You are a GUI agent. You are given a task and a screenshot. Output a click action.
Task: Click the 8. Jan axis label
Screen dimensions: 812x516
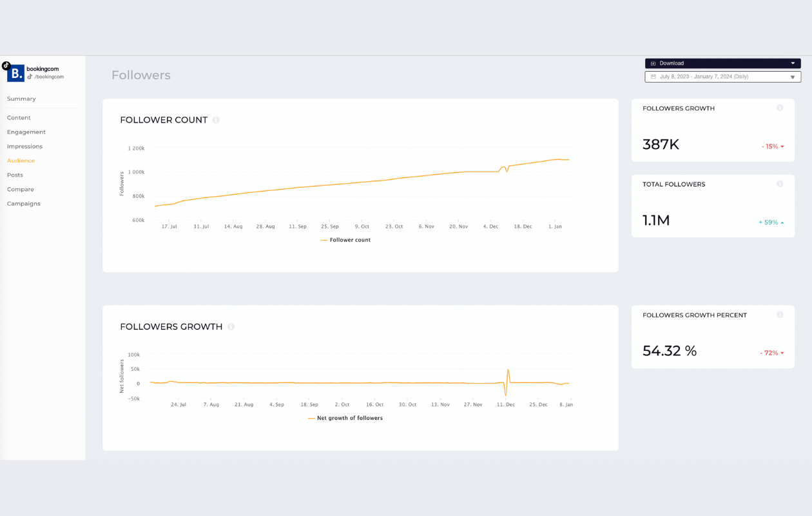565,404
